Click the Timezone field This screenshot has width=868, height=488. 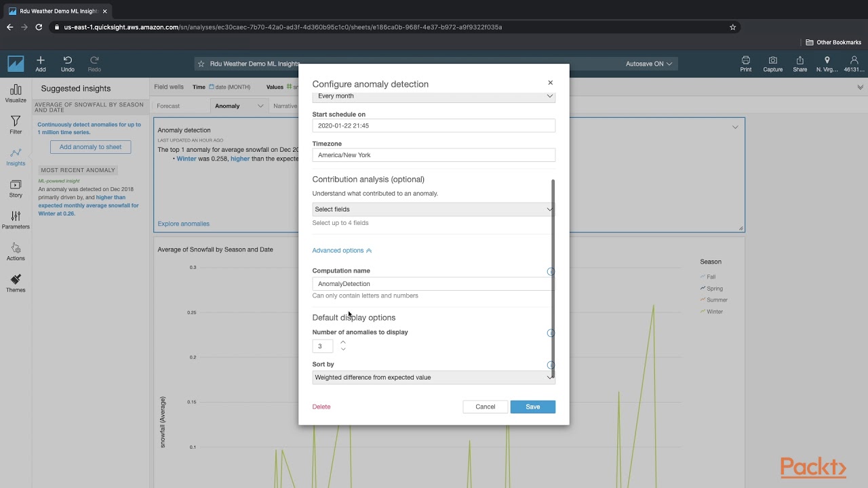tap(434, 155)
